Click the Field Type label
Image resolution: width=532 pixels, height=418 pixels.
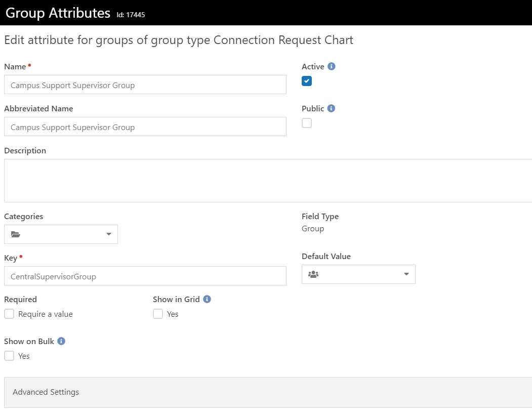(320, 217)
